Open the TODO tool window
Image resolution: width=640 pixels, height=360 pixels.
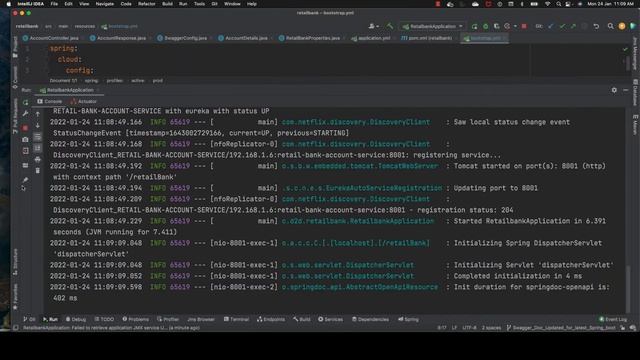coord(104,319)
